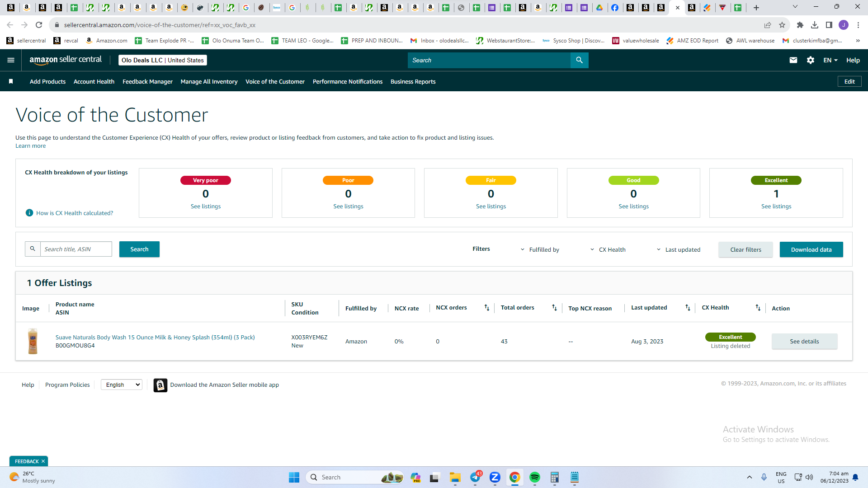Click See details for Suave Body Wash
Screen dimensions: 868x488
pyautogui.click(x=804, y=341)
